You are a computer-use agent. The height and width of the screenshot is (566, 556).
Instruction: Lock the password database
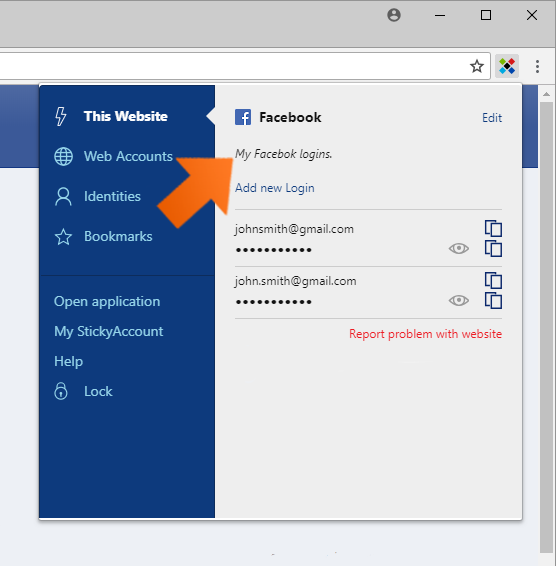point(98,391)
